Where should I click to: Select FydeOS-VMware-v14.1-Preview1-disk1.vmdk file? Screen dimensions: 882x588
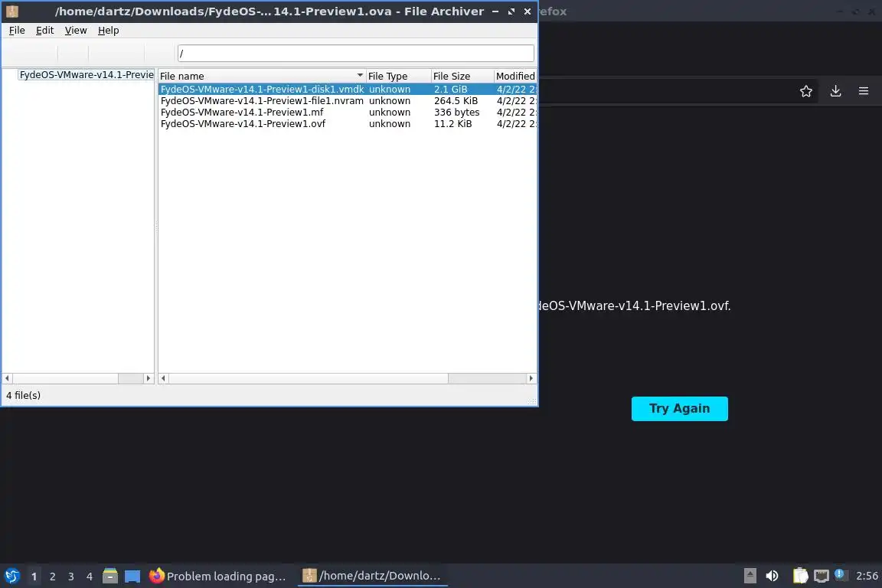[x=262, y=89]
